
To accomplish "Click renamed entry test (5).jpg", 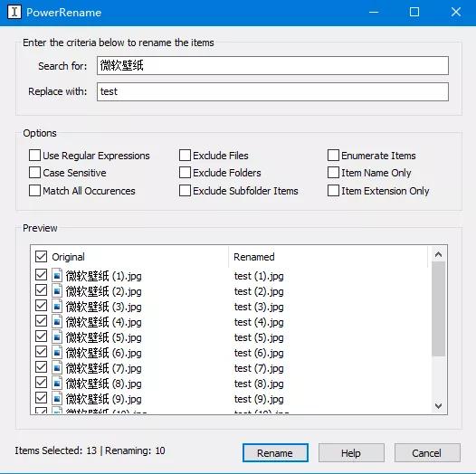I will point(259,337).
